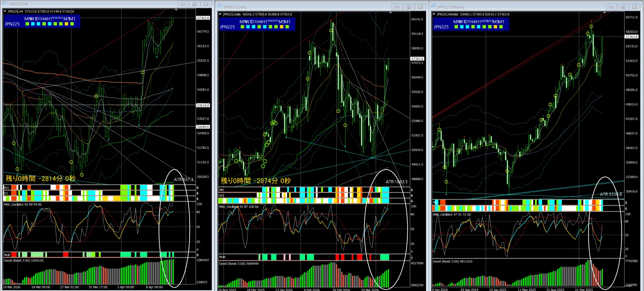The height and width of the screenshot is (291, 644).
Task: Close the JPN225,Weekly chart window
Action: click(635, 7)
